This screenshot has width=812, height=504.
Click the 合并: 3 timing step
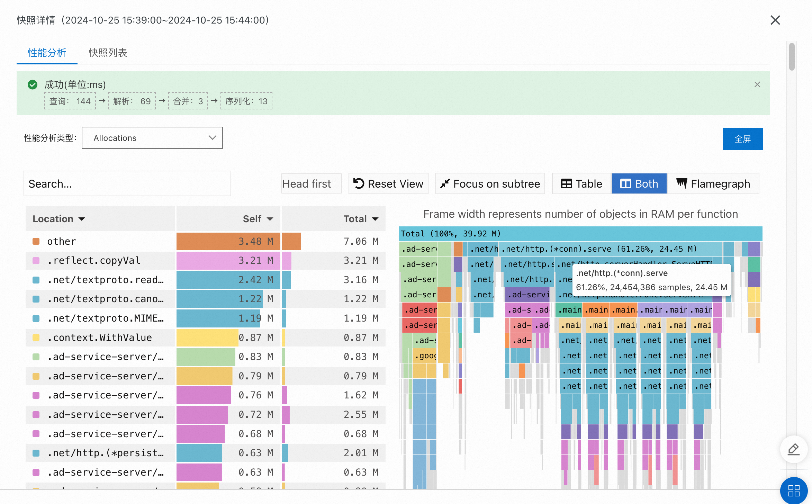[x=188, y=101]
